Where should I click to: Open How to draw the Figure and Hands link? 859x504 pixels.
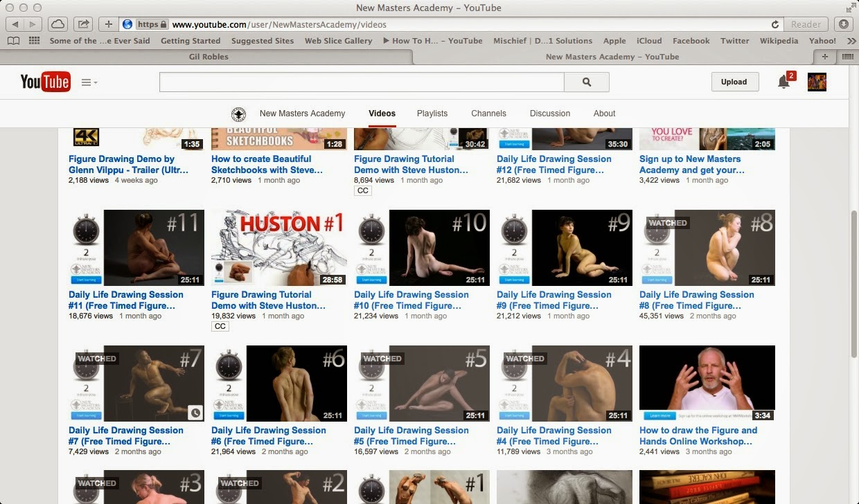coord(698,435)
